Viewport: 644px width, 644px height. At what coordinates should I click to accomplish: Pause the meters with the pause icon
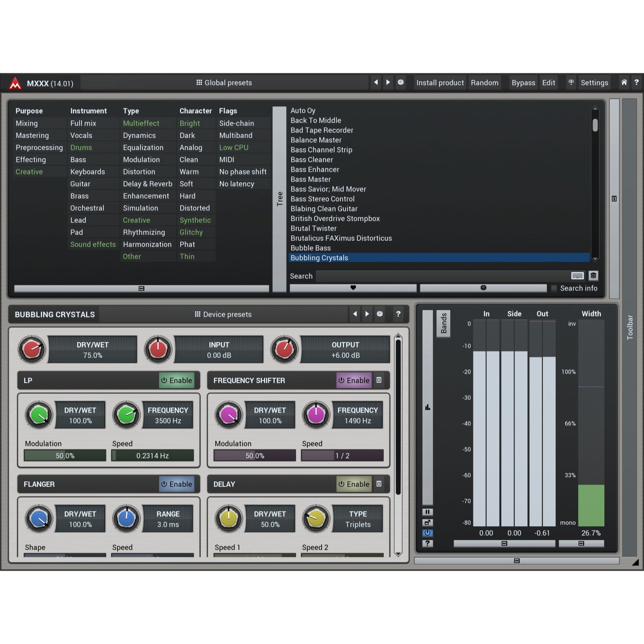(427, 512)
